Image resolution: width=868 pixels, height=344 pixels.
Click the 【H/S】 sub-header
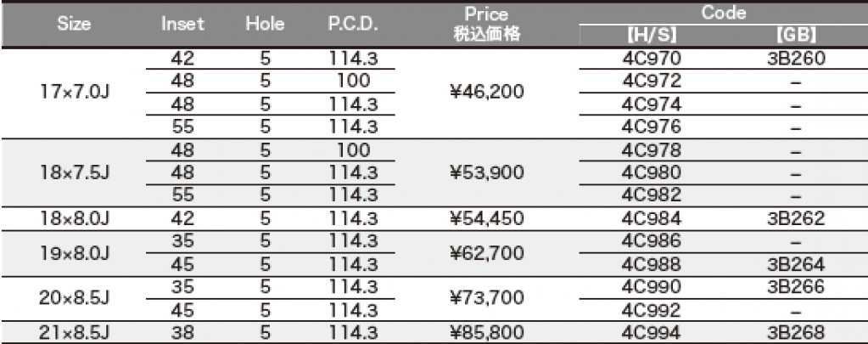(651, 36)
